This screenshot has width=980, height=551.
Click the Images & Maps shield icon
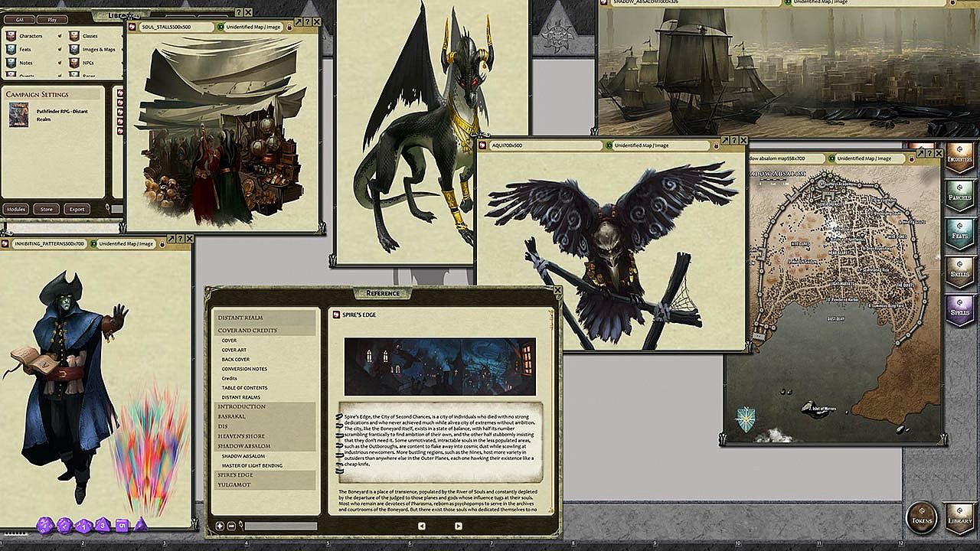(74, 49)
